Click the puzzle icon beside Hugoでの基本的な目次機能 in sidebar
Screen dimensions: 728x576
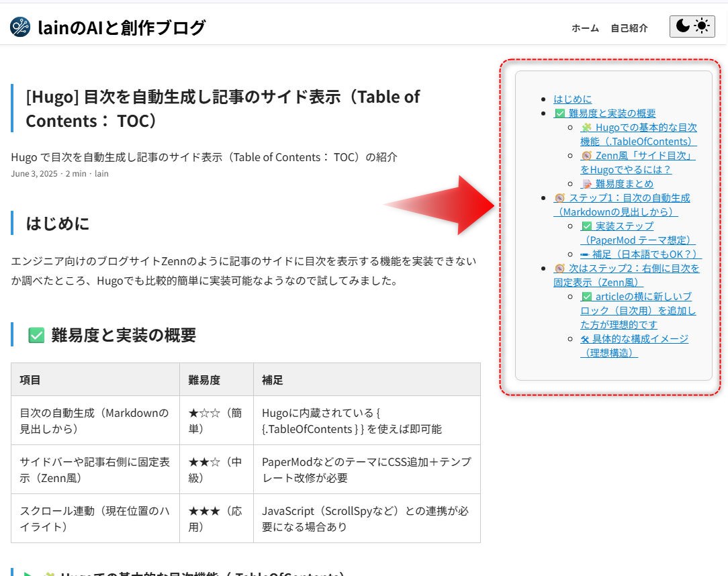(x=586, y=128)
